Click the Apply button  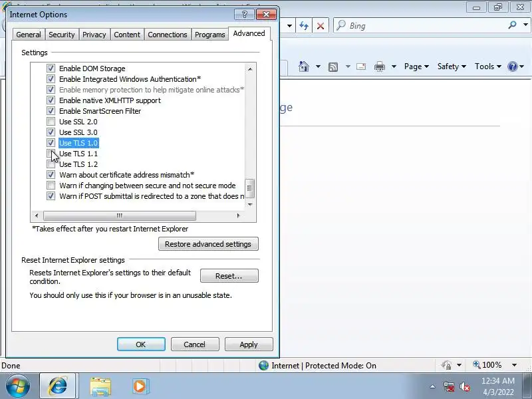pos(248,344)
